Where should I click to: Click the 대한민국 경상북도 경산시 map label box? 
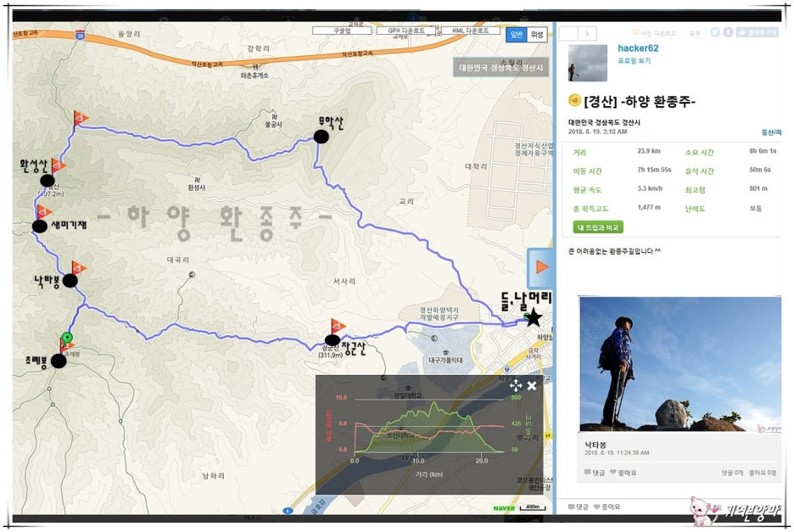point(500,67)
